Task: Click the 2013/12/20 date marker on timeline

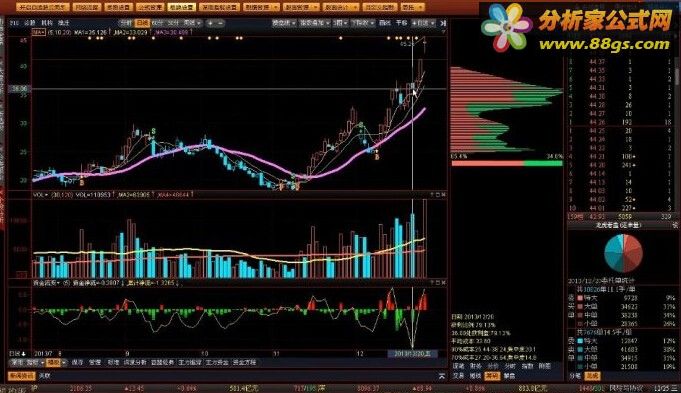Action: coord(412,354)
